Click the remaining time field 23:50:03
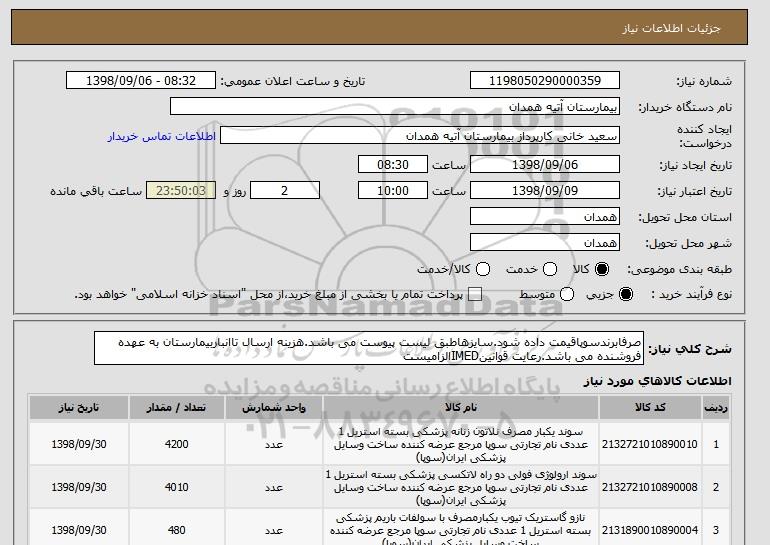770x545 pixels. 181,191
